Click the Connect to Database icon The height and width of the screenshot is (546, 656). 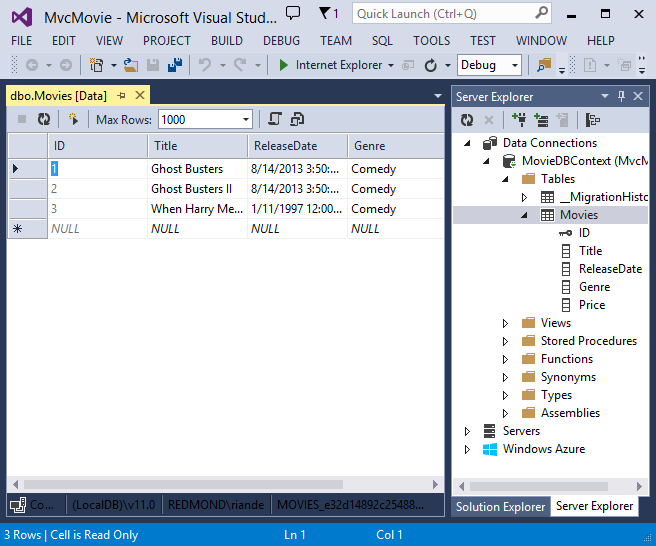tap(519, 120)
